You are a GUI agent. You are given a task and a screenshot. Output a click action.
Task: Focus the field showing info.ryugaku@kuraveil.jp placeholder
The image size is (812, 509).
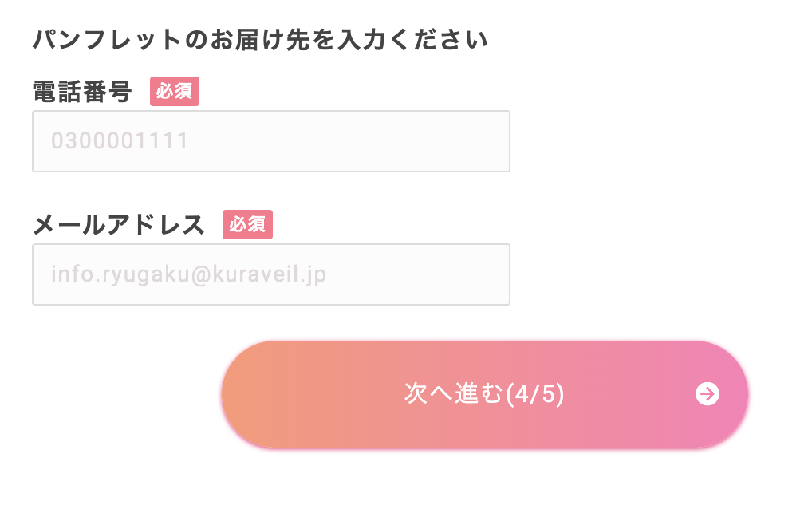[x=271, y=274]
